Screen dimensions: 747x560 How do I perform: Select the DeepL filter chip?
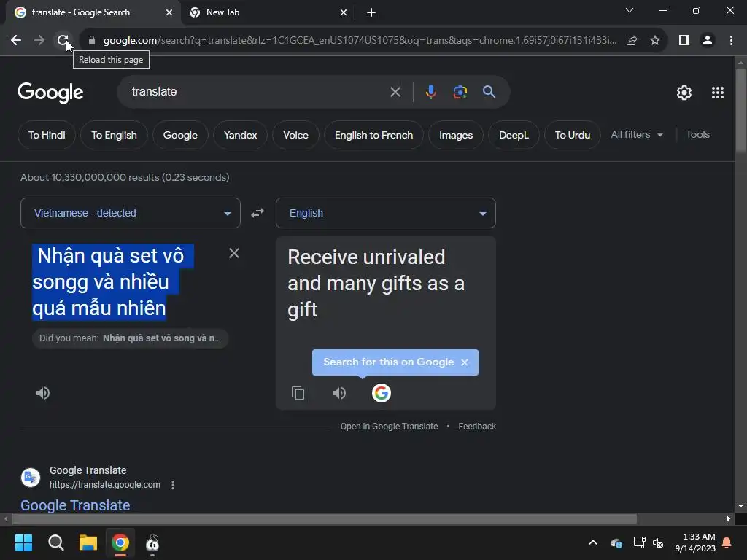[514, 135]
